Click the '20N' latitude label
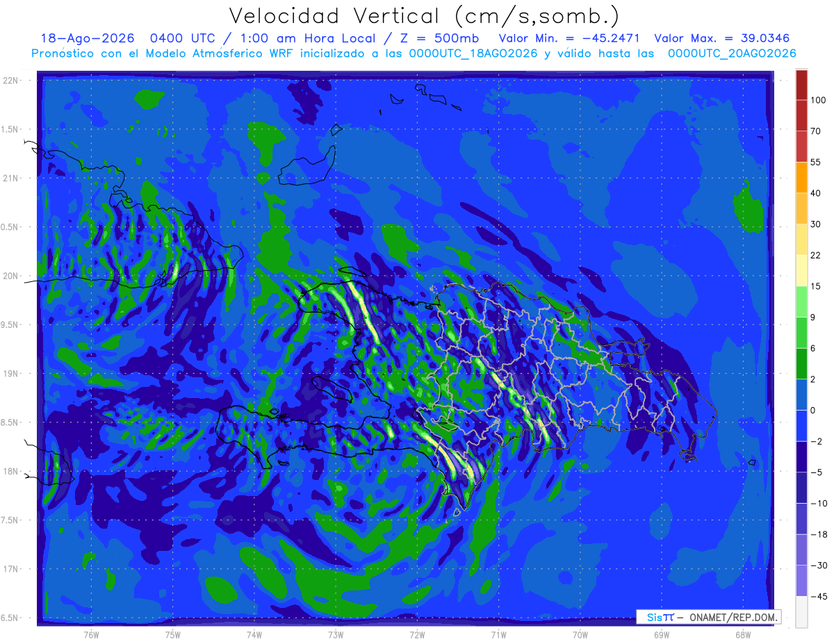Image resolution: width=834 pixels, height=644 pixels. [x=11, y=276]
